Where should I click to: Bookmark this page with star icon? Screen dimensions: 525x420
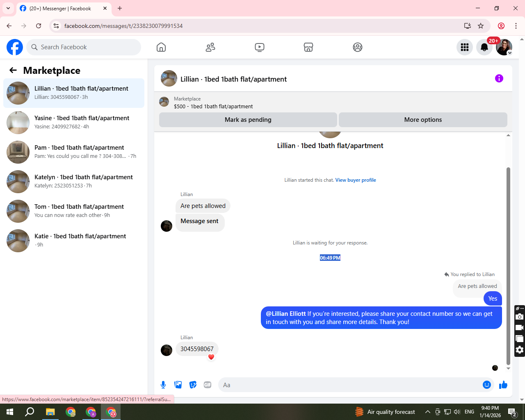[481, 26]
